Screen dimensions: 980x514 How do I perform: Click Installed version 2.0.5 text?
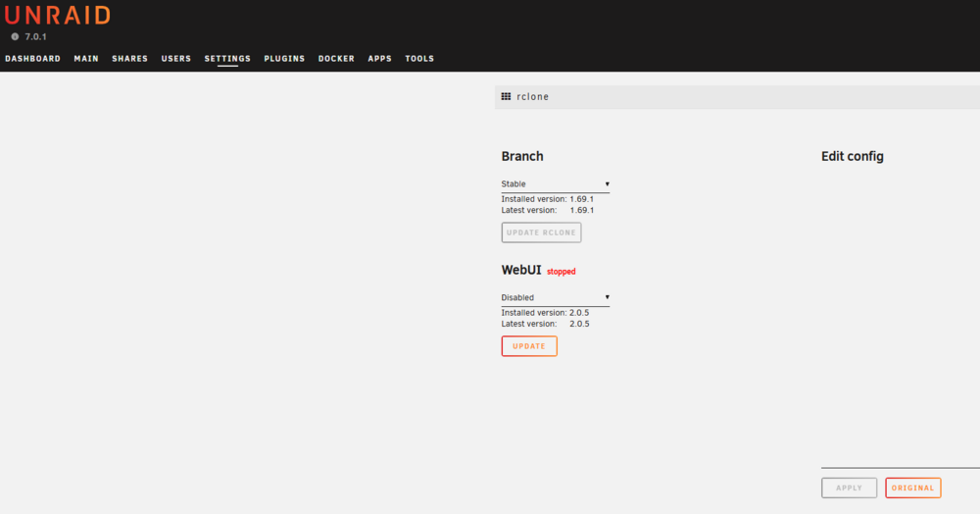545,313
